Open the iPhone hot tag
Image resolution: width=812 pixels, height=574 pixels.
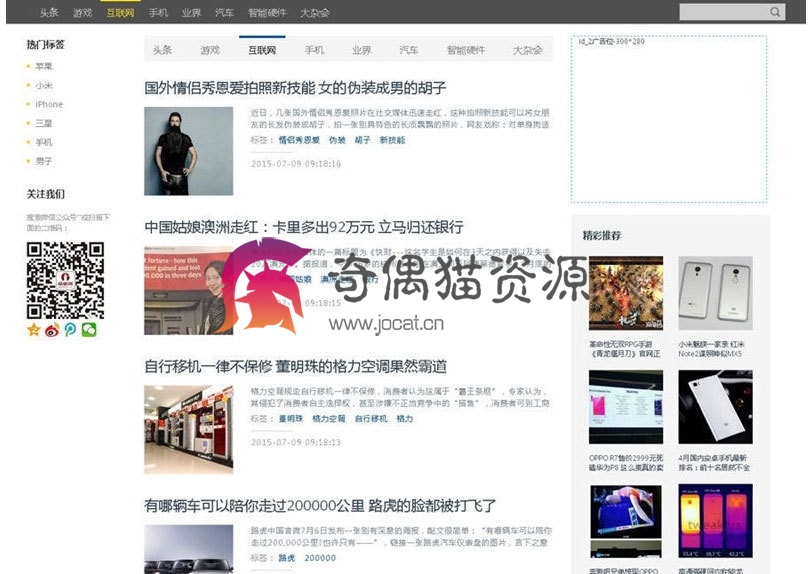49,104
